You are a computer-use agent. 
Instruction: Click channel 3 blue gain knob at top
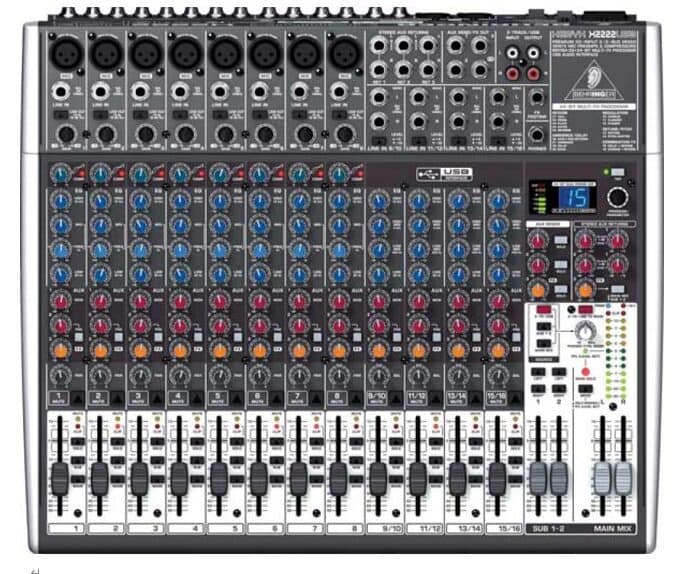click(140, 174)
